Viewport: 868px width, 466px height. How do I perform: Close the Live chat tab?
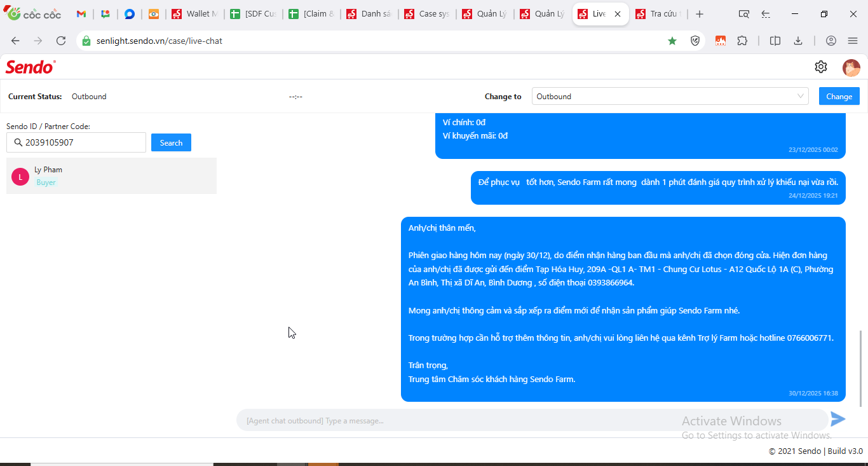[x=618, y=14]
